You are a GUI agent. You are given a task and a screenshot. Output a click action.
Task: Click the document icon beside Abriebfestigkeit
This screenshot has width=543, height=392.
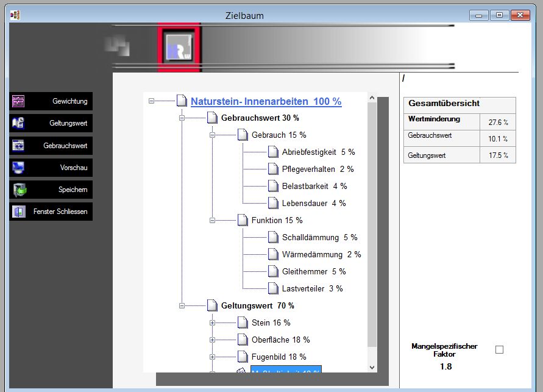[272, 152]
